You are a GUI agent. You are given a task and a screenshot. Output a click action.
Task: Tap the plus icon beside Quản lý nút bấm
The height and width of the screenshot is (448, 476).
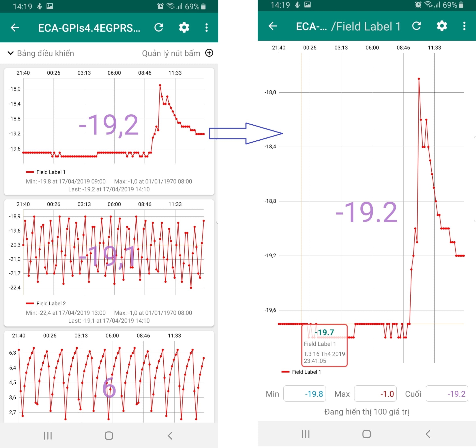tap(209, 53)
